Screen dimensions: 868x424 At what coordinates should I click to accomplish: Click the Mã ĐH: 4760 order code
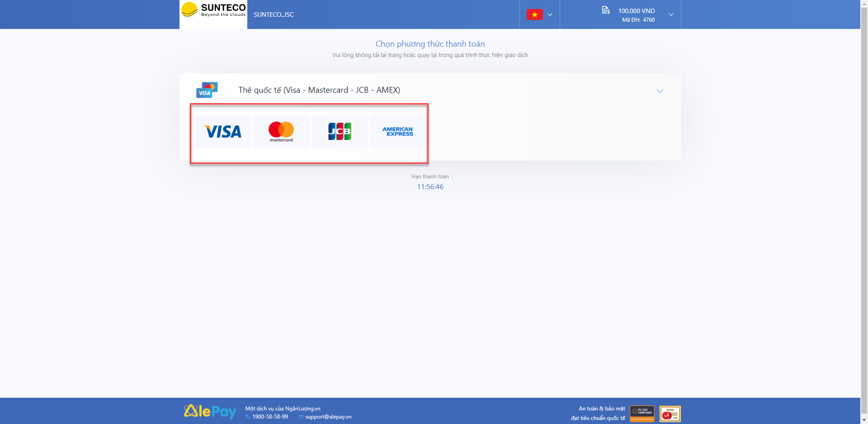(x=638, y=20)
